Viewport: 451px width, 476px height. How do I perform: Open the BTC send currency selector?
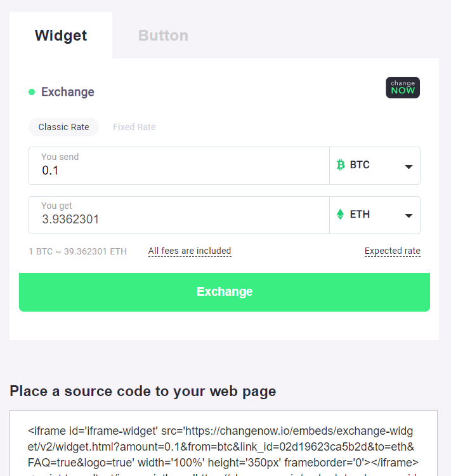tap(375, 166)
